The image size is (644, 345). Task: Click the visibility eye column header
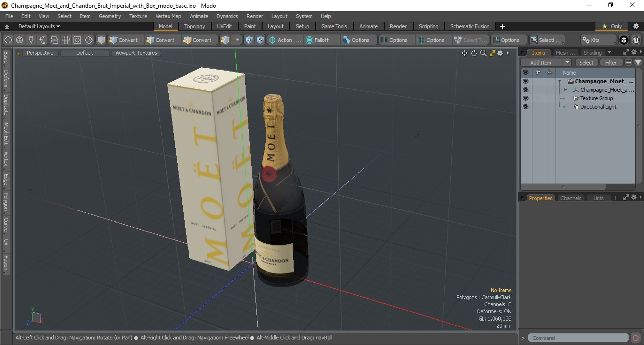coord(525,72)
